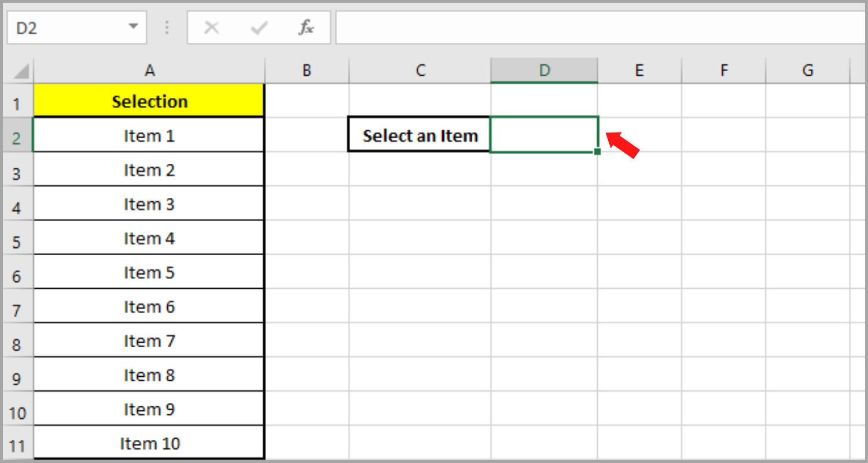The width and height of the screenshot is (868, 463).
Task: Select the empty cell B5
Action: click(306, 238)
